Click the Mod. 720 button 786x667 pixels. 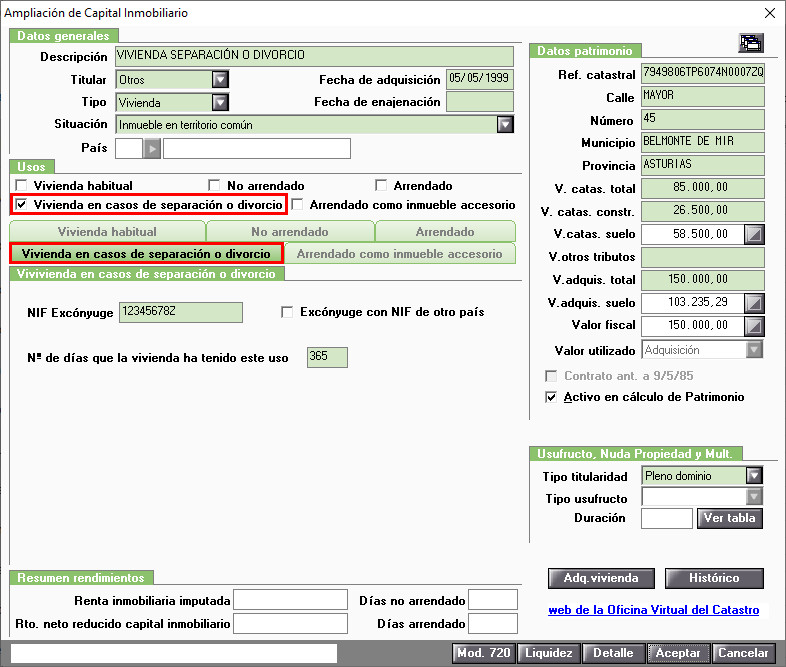483,653
